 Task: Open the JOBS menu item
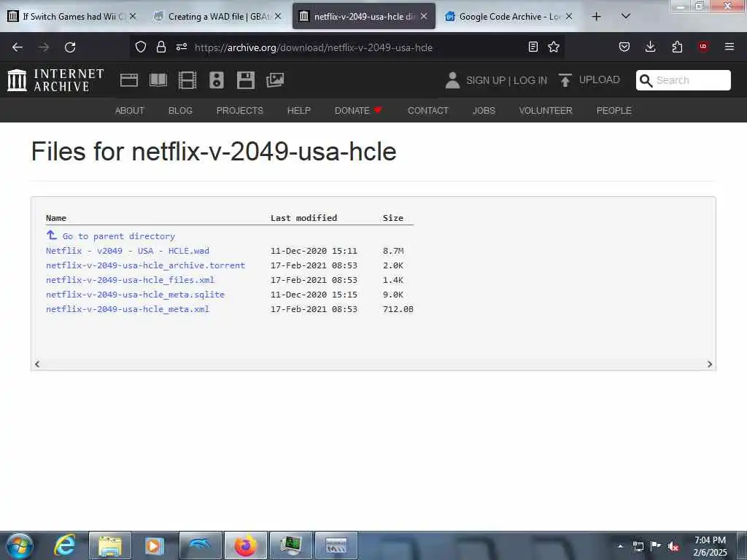(484, 111)
